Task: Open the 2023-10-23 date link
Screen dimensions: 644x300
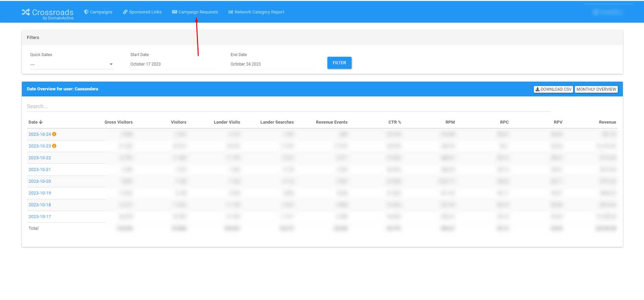Action: pos(40,146)
